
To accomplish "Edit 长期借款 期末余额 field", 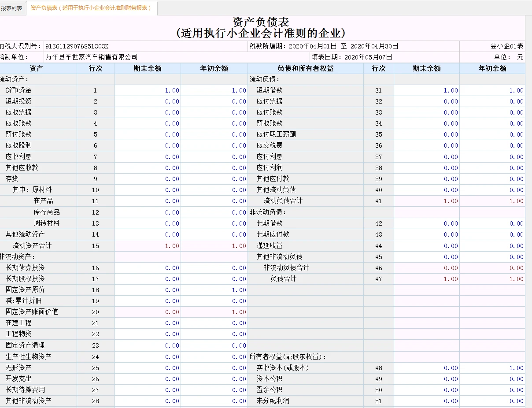I will click(427, 223).
